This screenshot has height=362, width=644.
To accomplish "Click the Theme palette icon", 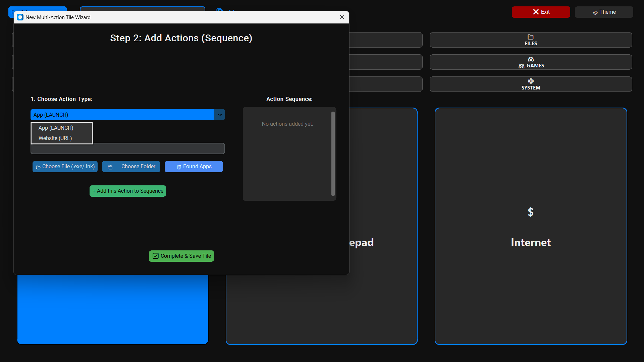I will click(595, 12).
